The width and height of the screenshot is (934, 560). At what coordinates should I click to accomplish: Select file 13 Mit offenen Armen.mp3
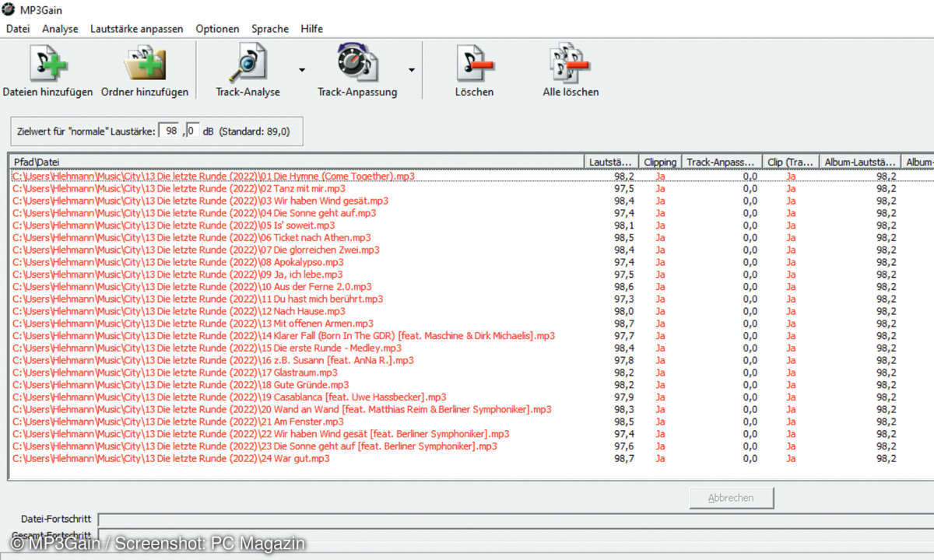193,324
